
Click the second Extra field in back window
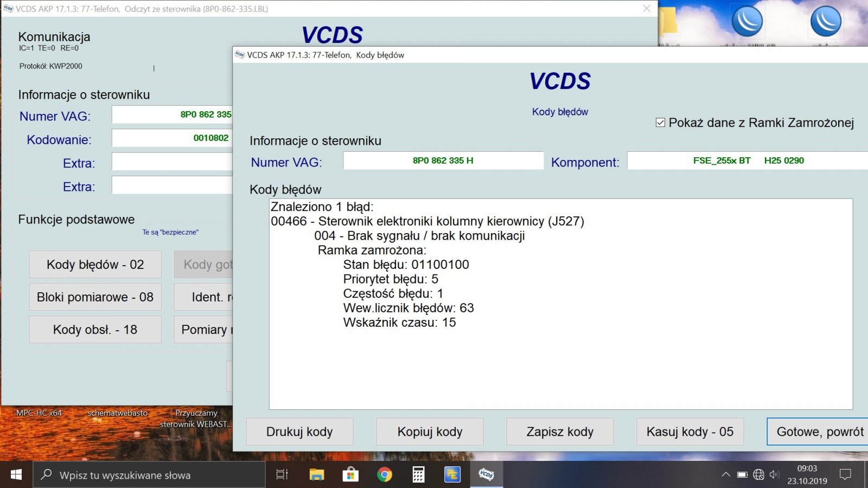(x=173, y=185)
